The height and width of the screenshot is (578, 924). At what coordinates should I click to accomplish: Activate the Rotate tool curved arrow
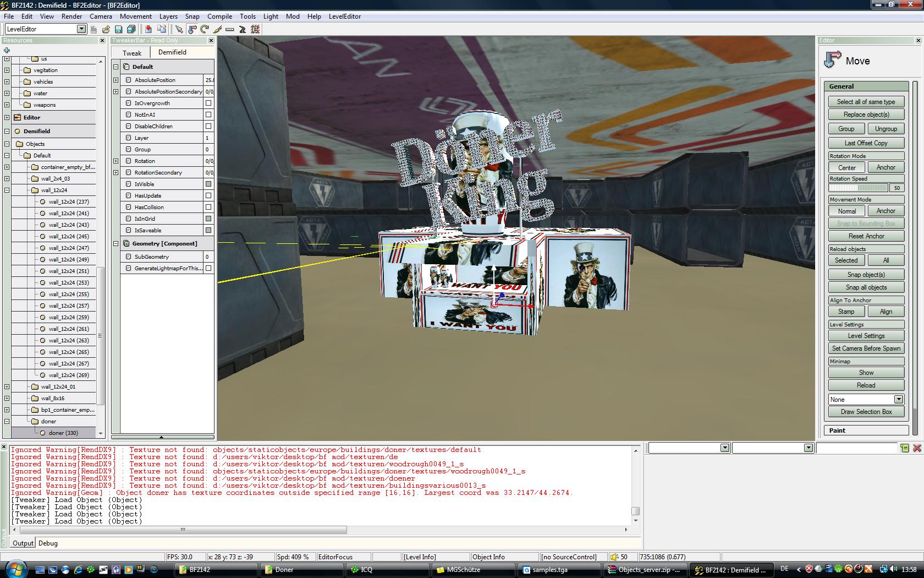coord(205,29)
